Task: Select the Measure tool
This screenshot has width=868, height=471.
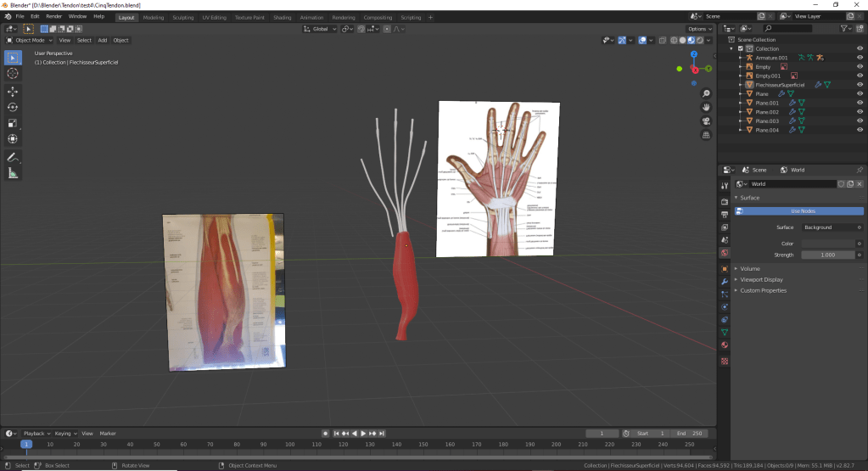Action: point(13,173)
